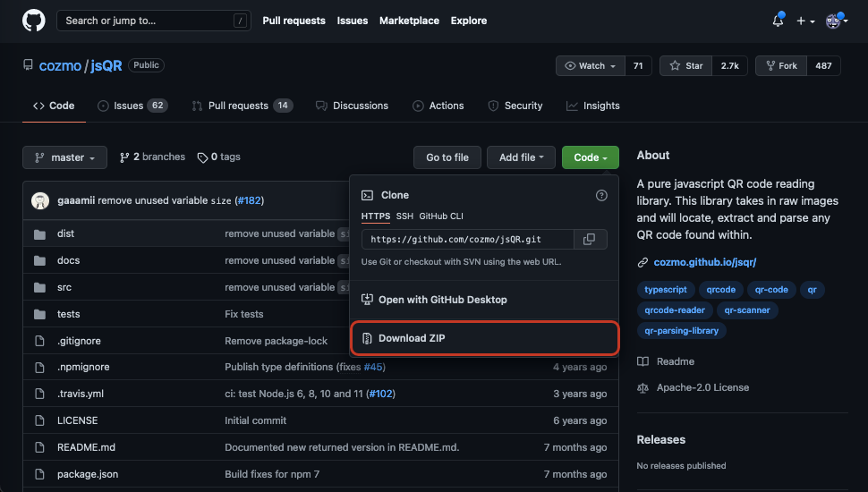Toggle the green Code dropdown
Viewport: 868px width, 492px height.
pyautogui.click(x=590, y=157)
